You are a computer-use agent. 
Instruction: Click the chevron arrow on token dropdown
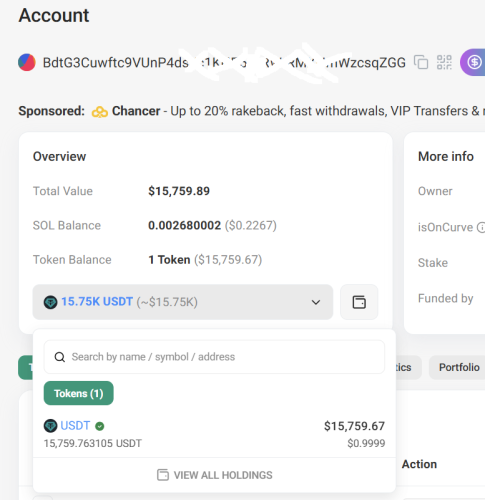[x=316, y=302]
